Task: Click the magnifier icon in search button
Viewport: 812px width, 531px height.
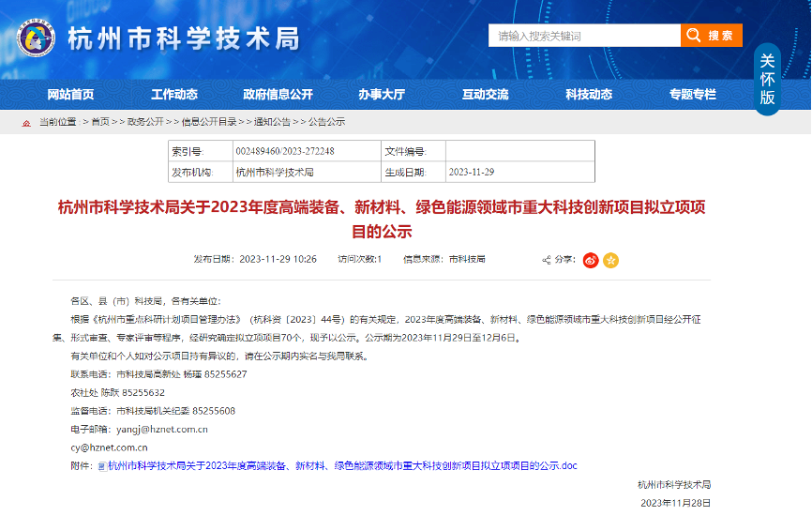Action: tap(693, 36)
